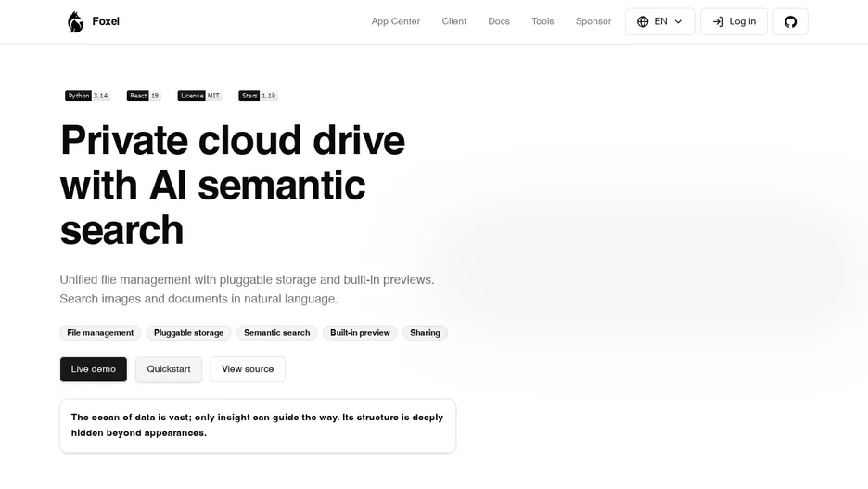Click the View source button
This screenshot has height=489, width=868.
point(248,369)
